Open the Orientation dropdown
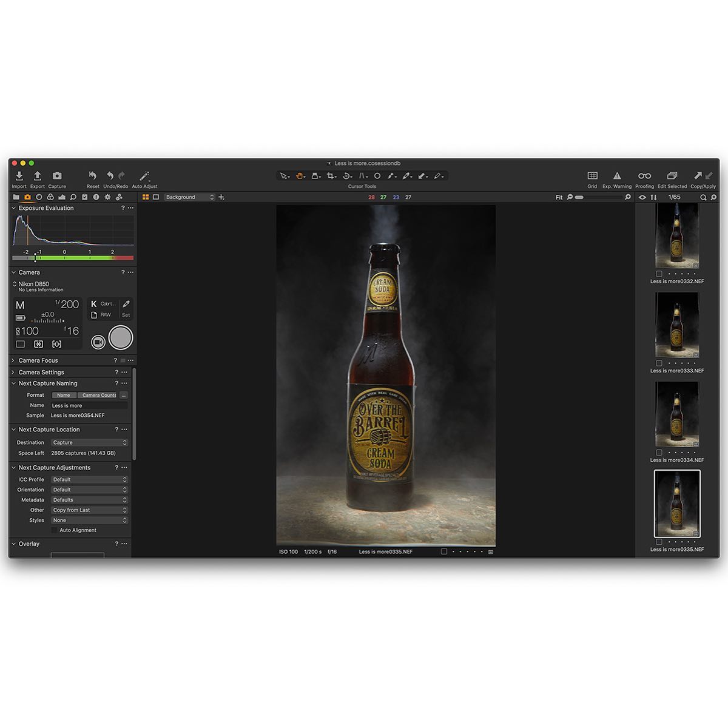 click(89, 490)
